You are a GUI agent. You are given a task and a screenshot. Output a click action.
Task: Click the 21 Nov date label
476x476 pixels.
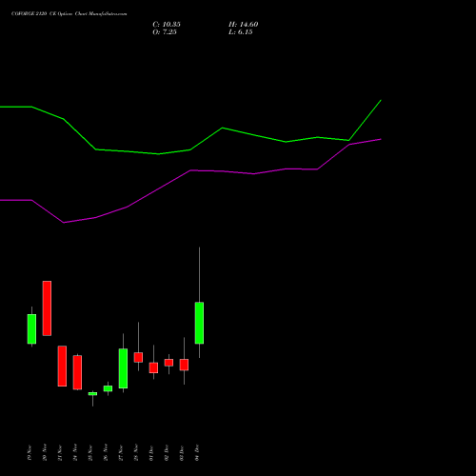pos(60,453)
